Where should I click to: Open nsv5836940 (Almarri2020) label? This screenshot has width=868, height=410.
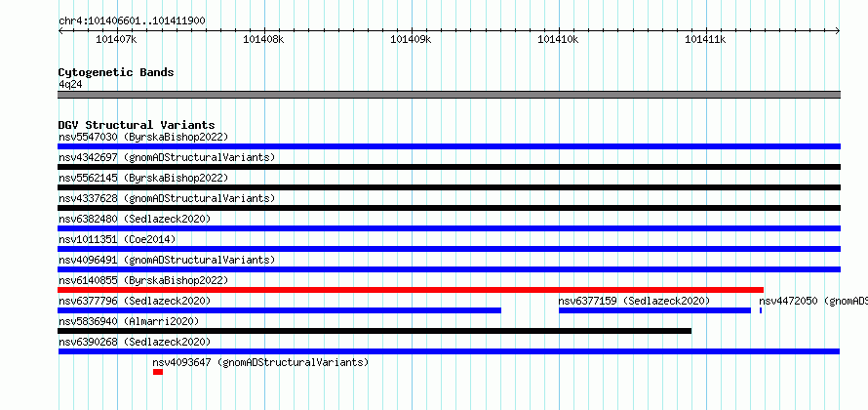(129, 321)
